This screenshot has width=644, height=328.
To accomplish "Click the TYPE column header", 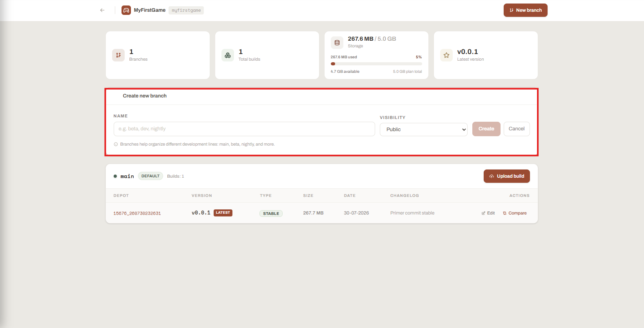I will pos(266,196).
